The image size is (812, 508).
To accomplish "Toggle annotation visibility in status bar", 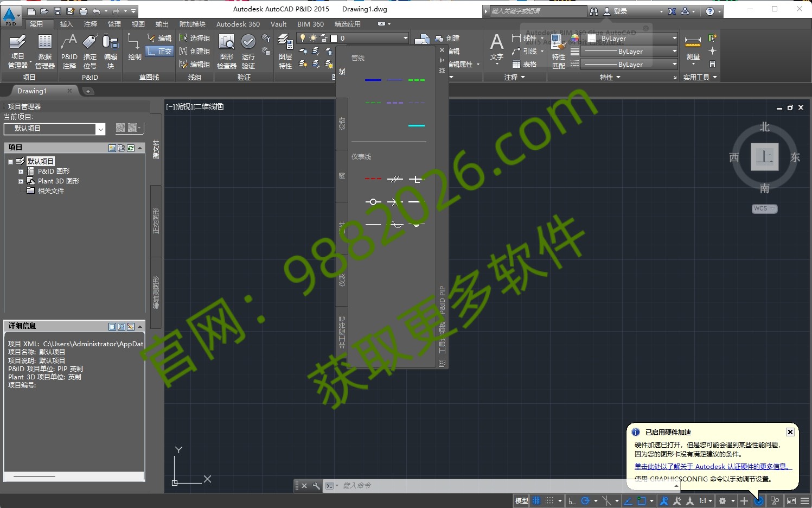I will pos(664,501).
